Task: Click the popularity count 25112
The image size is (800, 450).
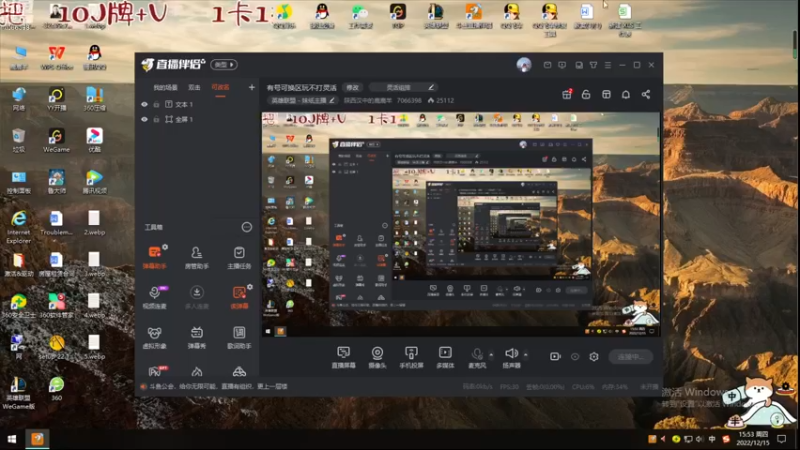Action: click(441, 101)
